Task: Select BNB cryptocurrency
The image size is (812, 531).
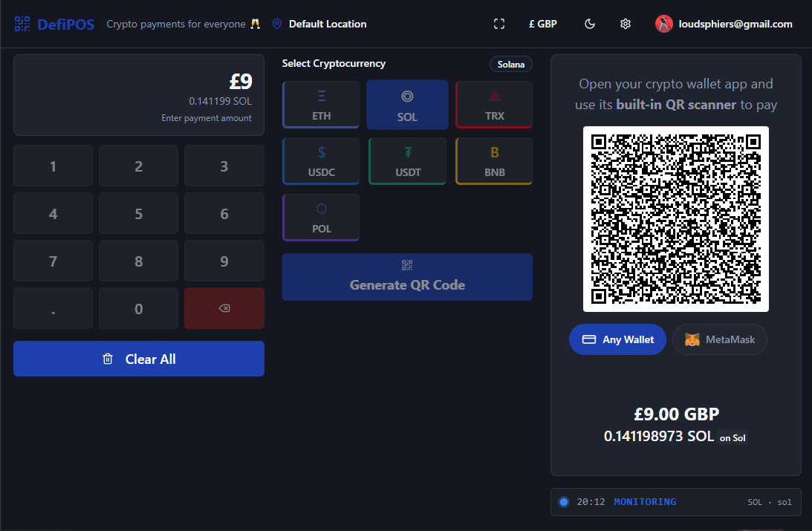Action: [494, 161]
